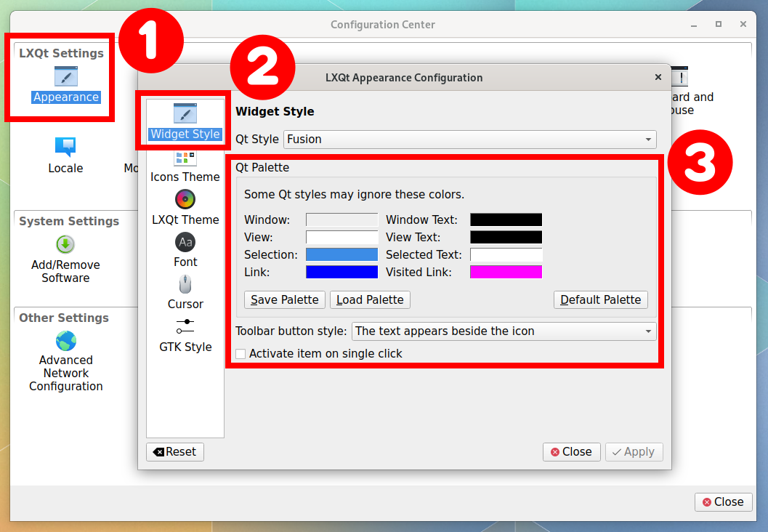768x532 pixels.
Task: Change the Selection color swatch
Action: click(x=342, y=254)
